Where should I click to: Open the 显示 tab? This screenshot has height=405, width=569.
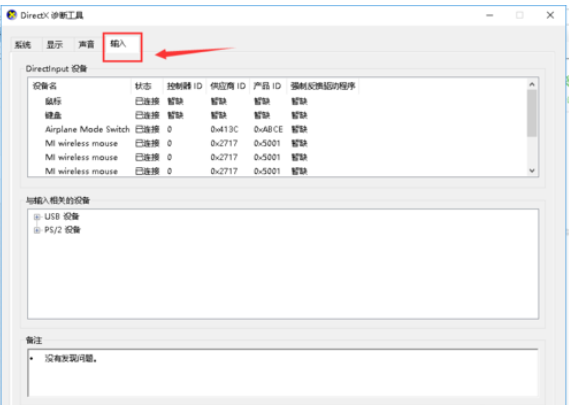click(55, 45)
